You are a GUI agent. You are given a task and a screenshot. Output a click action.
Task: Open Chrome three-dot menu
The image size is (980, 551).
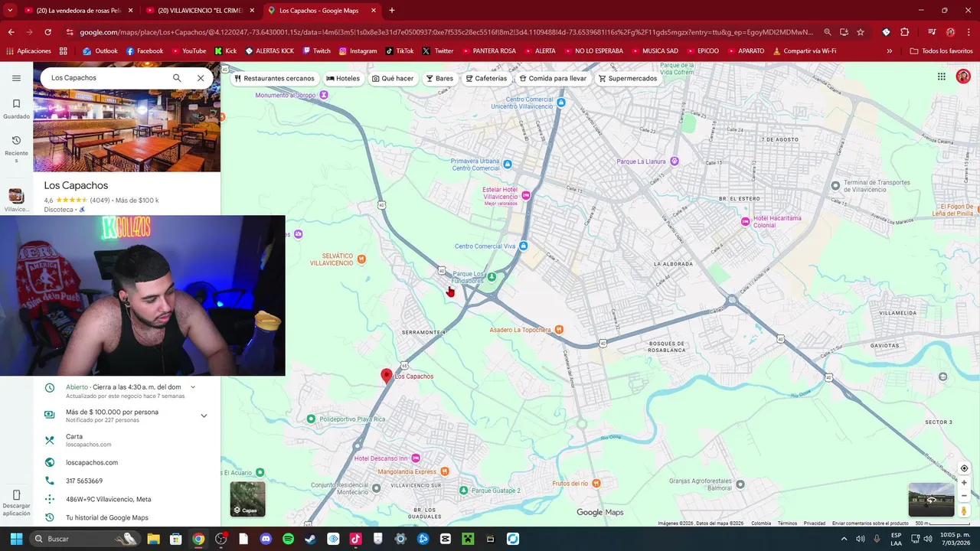[969, 32]
